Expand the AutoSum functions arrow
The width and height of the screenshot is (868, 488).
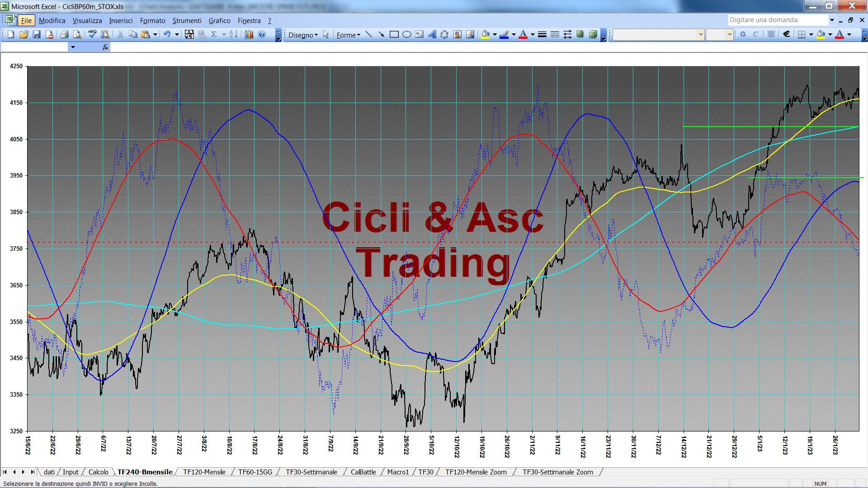tap(224, 34)
